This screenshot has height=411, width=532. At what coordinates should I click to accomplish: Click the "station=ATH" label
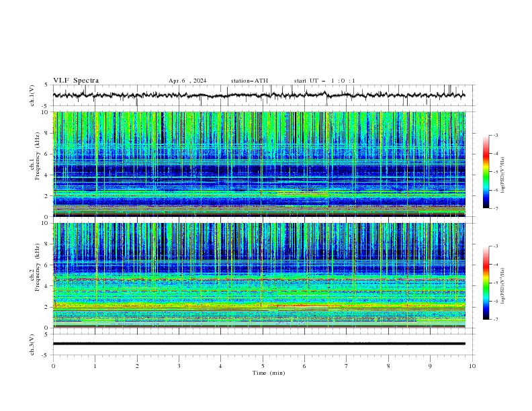pyautogui.click(x=249, y=81)
